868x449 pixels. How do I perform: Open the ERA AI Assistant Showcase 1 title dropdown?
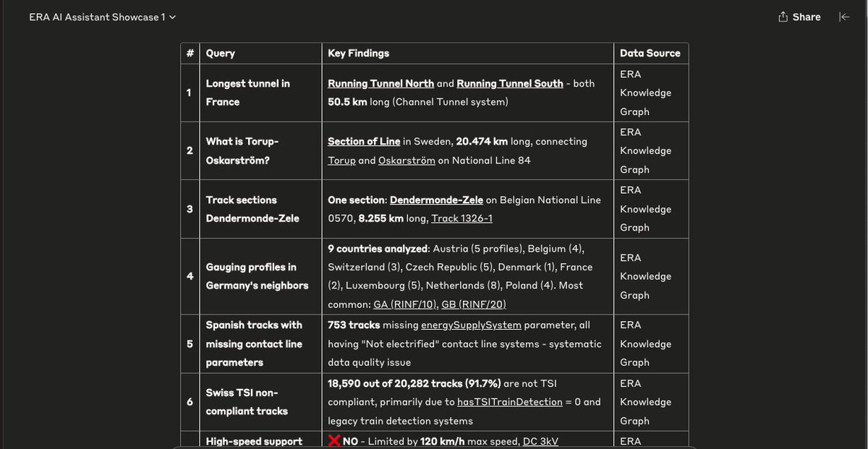point(102,17)
